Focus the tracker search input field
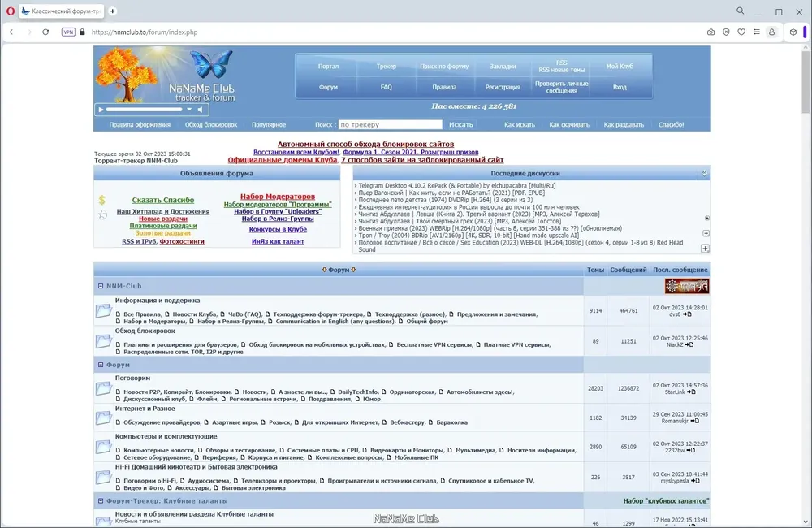The image size is (812, 528). click(x=391, y=124)
